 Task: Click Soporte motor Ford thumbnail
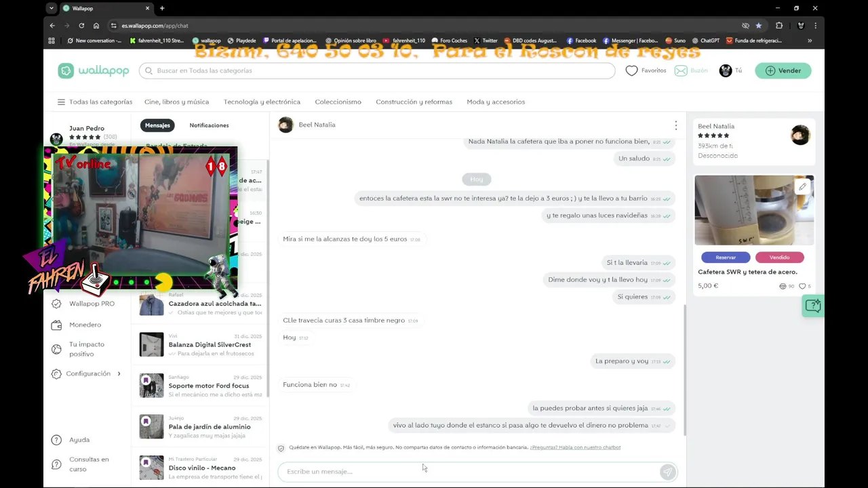[151, 386]
